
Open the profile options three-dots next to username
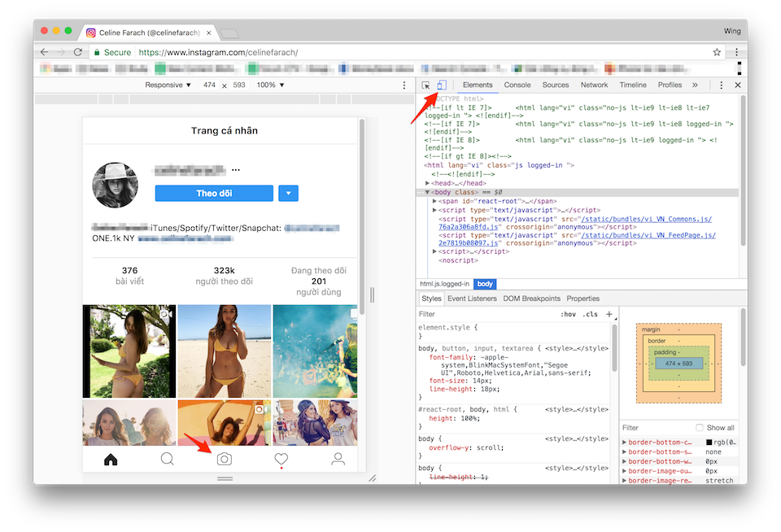236,170
